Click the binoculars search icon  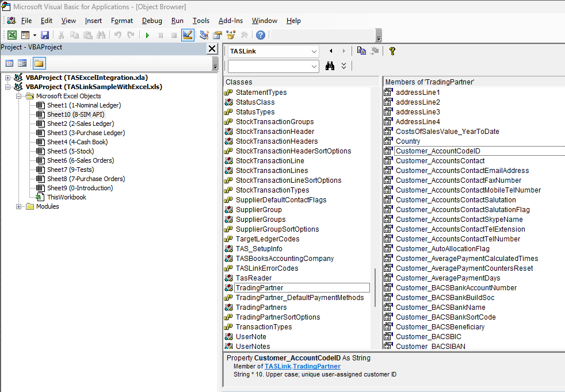(330, 66)
